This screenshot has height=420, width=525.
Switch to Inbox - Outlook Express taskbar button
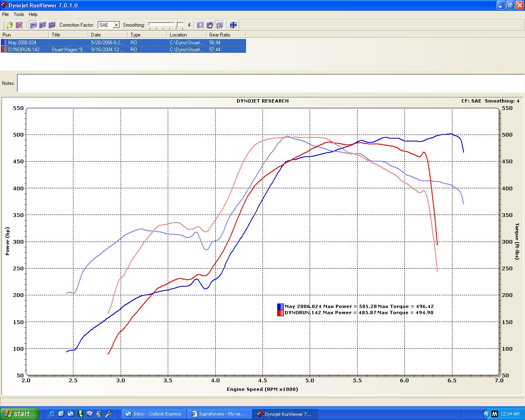154,414
